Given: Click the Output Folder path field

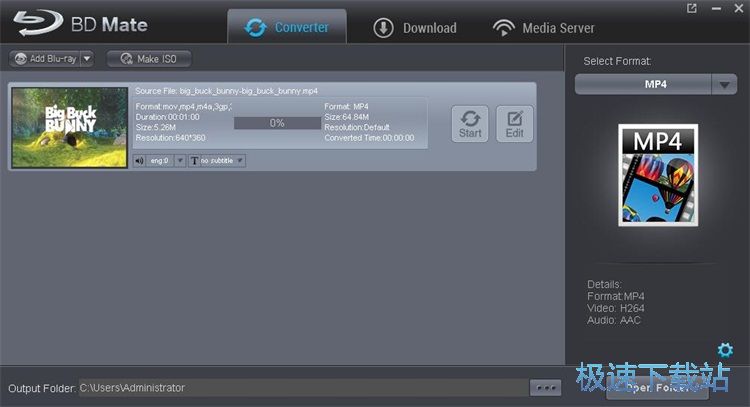Looking at the screenshot, I should coord(303,388).
